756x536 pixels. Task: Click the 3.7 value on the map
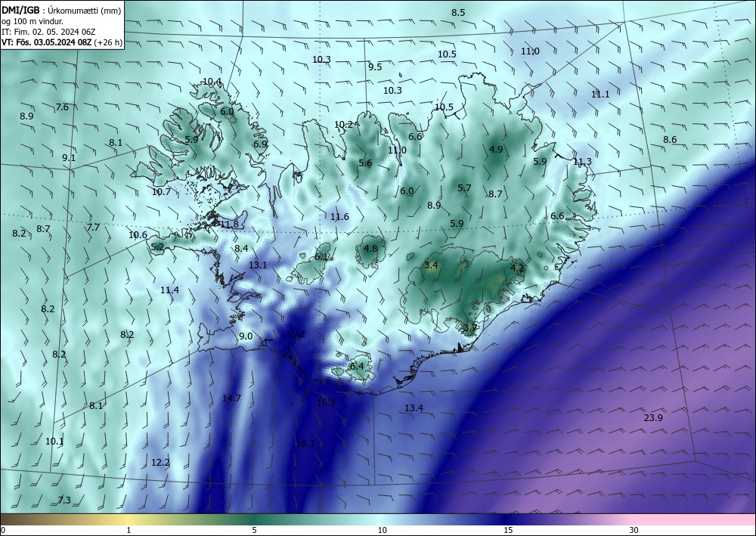469,328
